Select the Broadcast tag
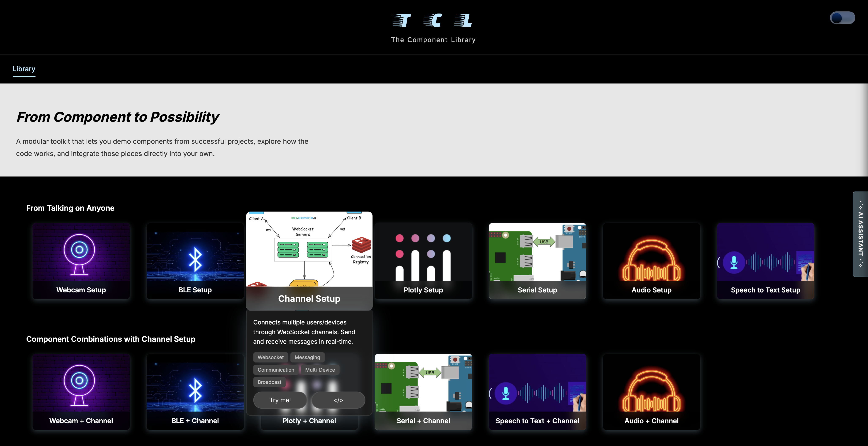Viewport: 868px width, 446px height. (x=269, y=382)
